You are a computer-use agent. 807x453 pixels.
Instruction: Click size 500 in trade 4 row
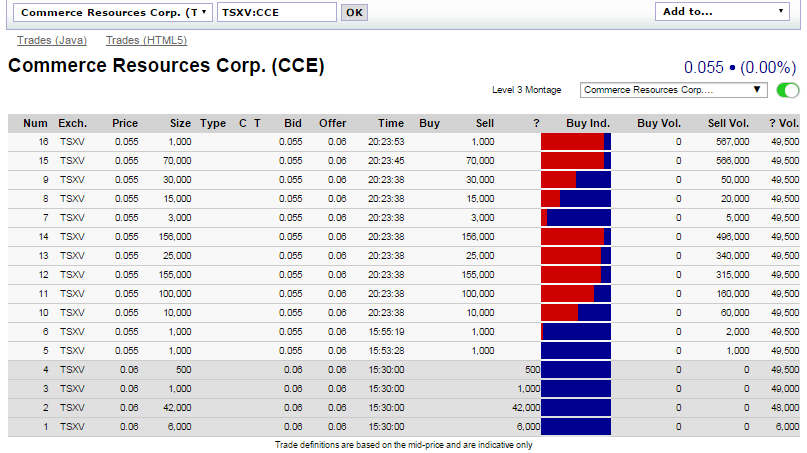point(183,370)
